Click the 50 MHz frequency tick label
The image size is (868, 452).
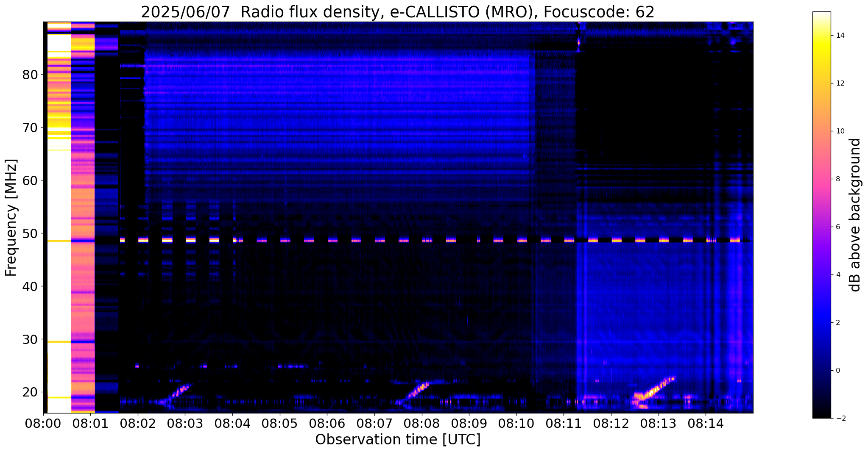click(x=30, y=233)
